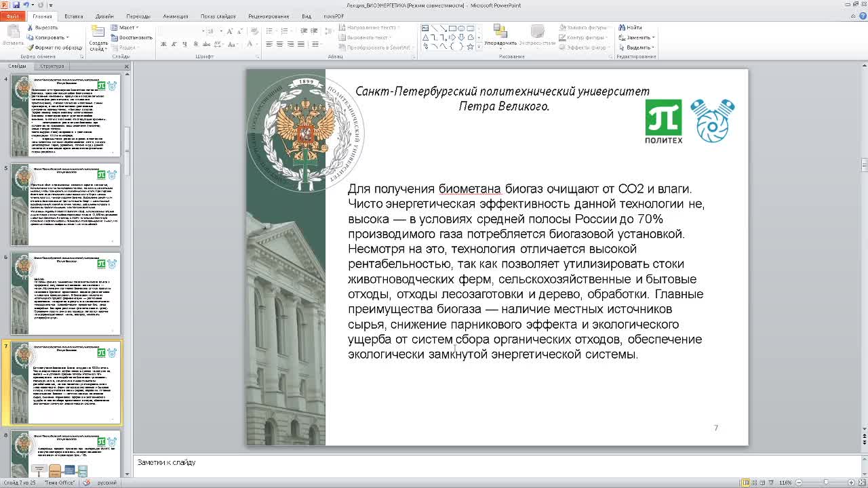Click the Cut (Вырезать) scissors button
Viewport: 868px width, 488px height.
point(43,27)
